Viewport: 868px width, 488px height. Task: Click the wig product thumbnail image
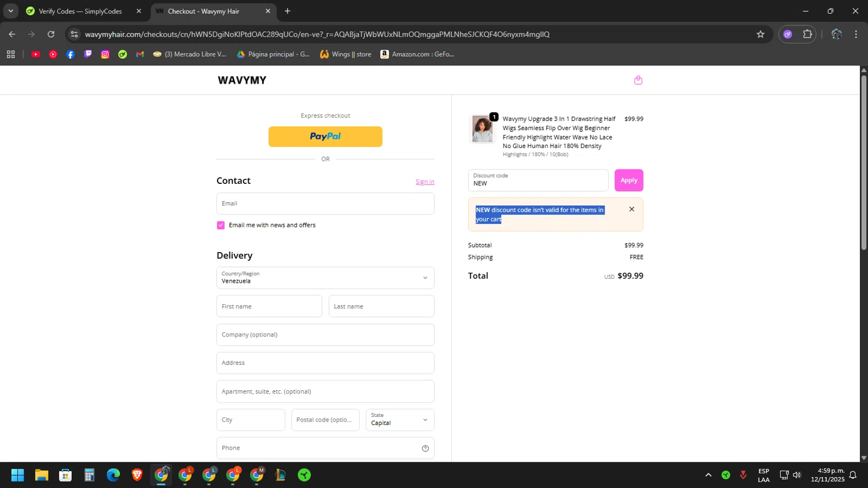[x=482, y=128]
